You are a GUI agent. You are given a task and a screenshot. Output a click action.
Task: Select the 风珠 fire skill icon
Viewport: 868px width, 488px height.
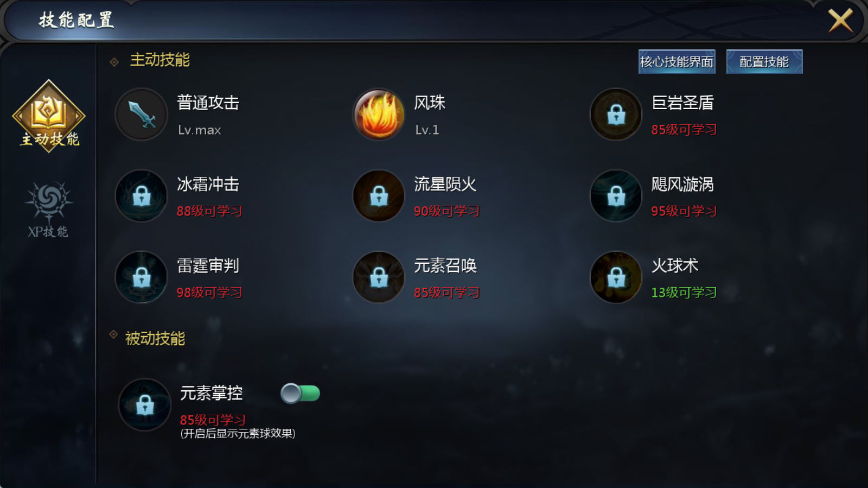(379, 115)
